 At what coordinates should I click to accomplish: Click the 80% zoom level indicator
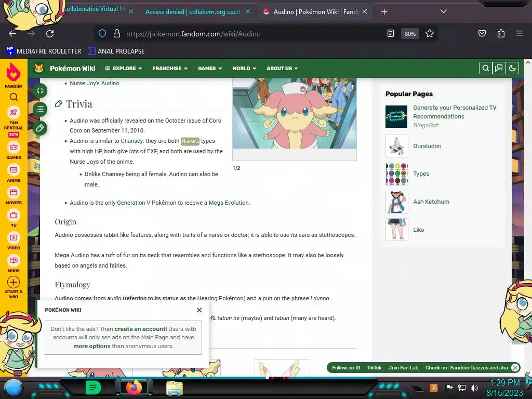pos(410,34)
